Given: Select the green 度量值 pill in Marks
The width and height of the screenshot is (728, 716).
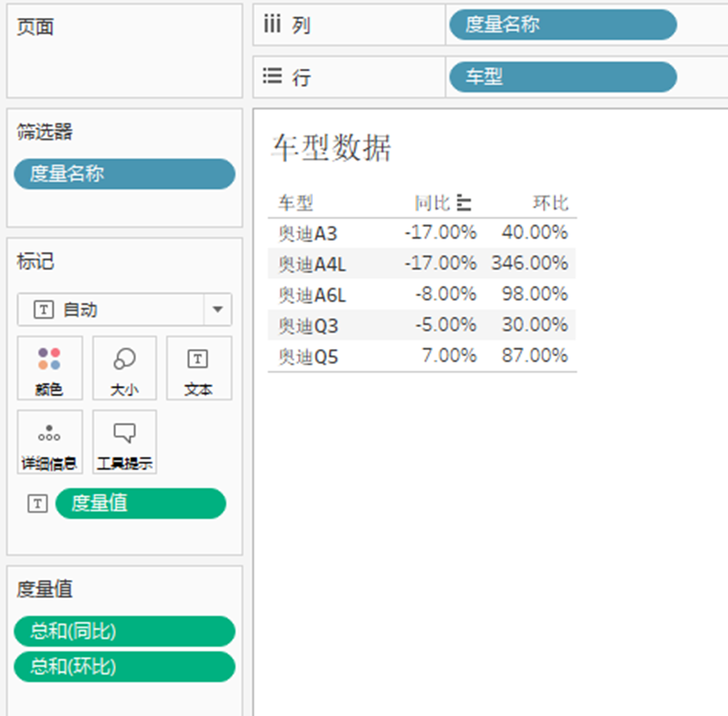Looking at the screenshot, I should [x=140, y=503].
